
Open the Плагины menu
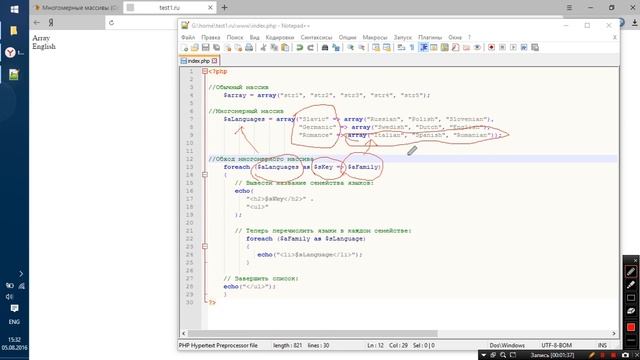pyautogui.click(x=430, y=37)
